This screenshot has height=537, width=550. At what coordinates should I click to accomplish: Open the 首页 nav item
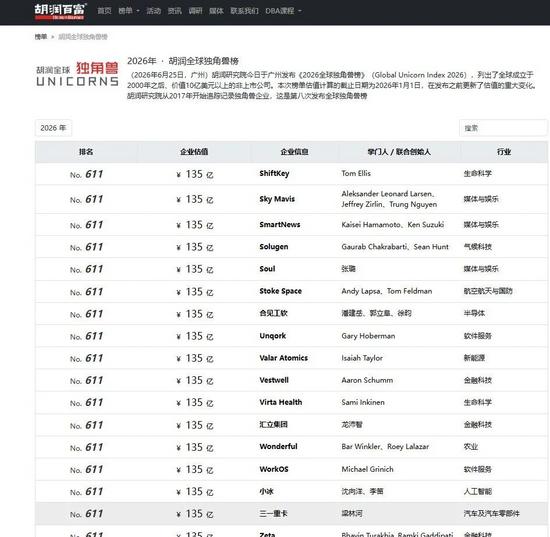click(104, 11)
